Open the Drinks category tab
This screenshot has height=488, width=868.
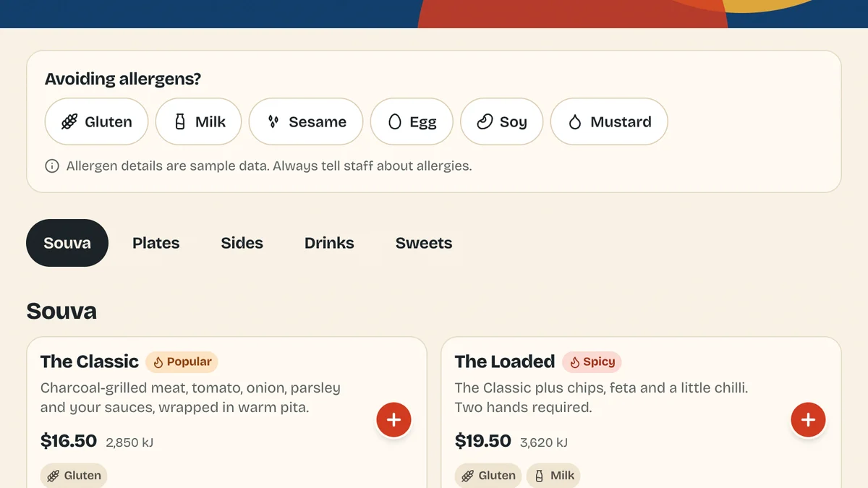pos(329,243)
